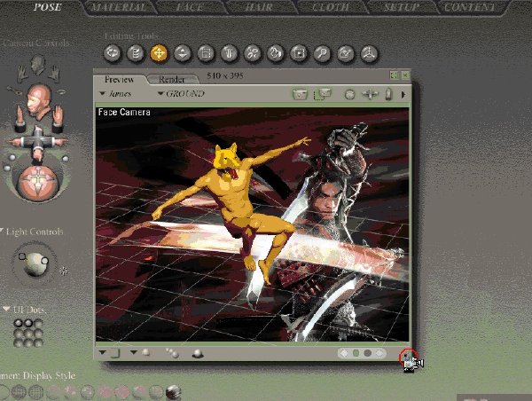This screenshot has width=532, height=401.
Task: Open the tracking mode dropdown arrow
Action: tap(134, 352)
